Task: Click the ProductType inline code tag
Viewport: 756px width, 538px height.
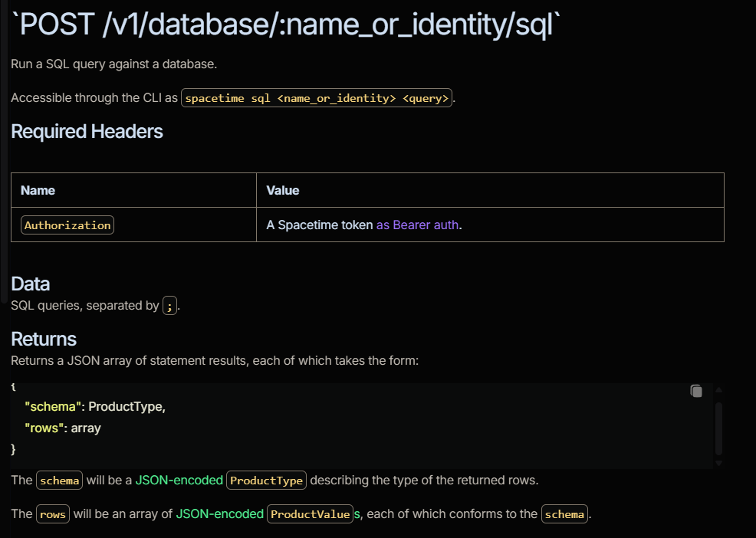Action: pyautogui.click(x=266, y=481)
